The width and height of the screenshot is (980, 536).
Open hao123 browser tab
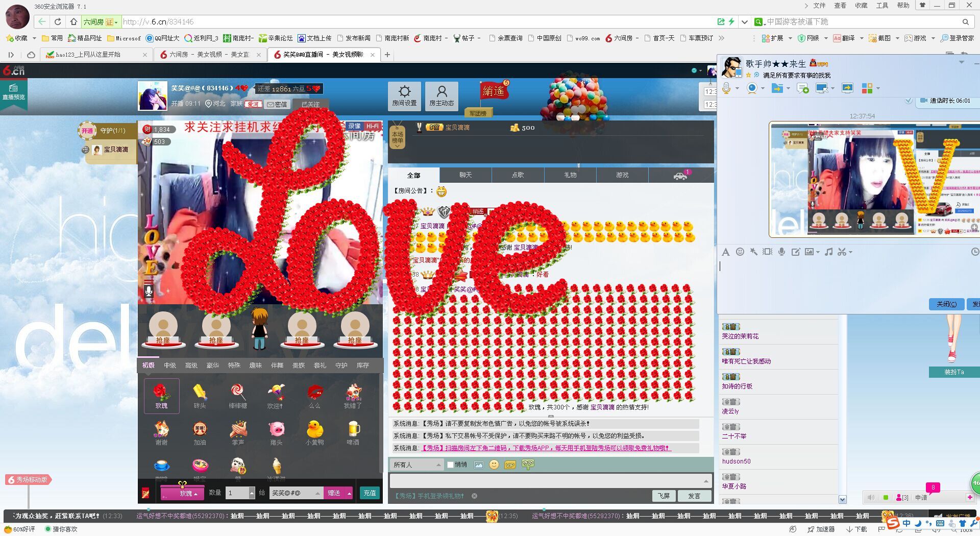click(96, 55)
